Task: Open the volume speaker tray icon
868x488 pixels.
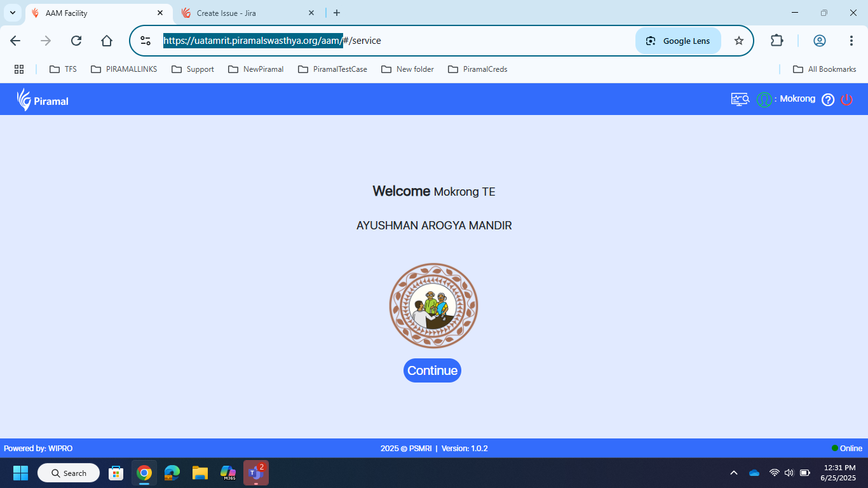Action: pos(789,473)
